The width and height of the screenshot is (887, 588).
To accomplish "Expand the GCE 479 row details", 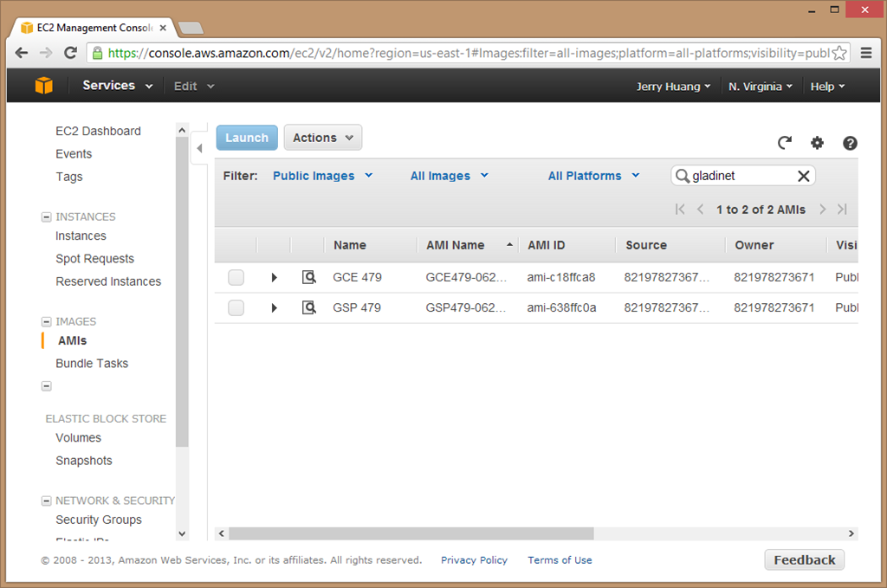I will (274, 277).
